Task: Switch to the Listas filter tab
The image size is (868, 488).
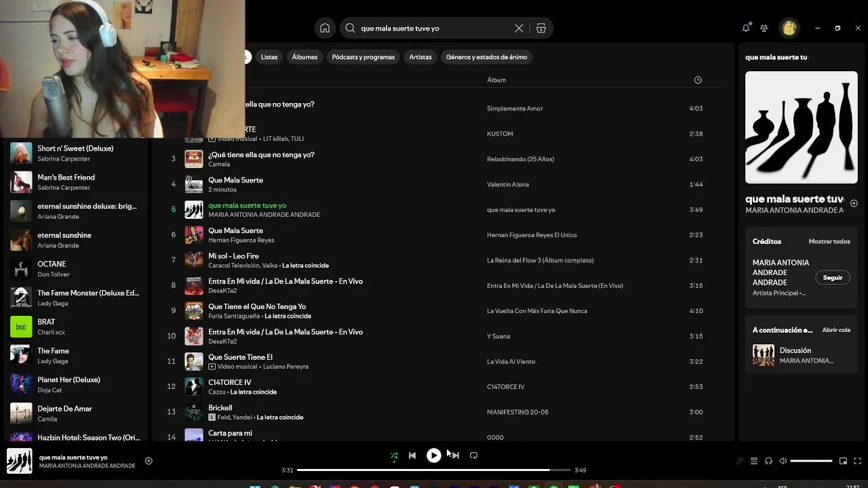Action: 269,57
